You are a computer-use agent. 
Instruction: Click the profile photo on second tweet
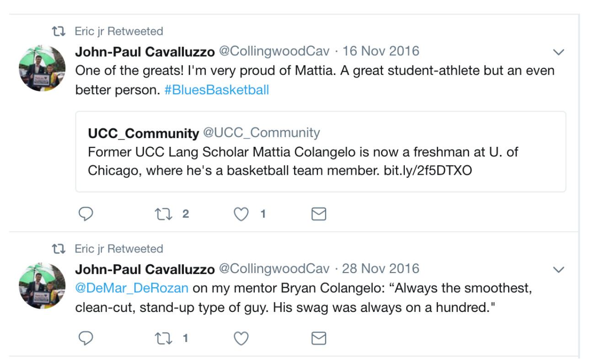(42, 285)
